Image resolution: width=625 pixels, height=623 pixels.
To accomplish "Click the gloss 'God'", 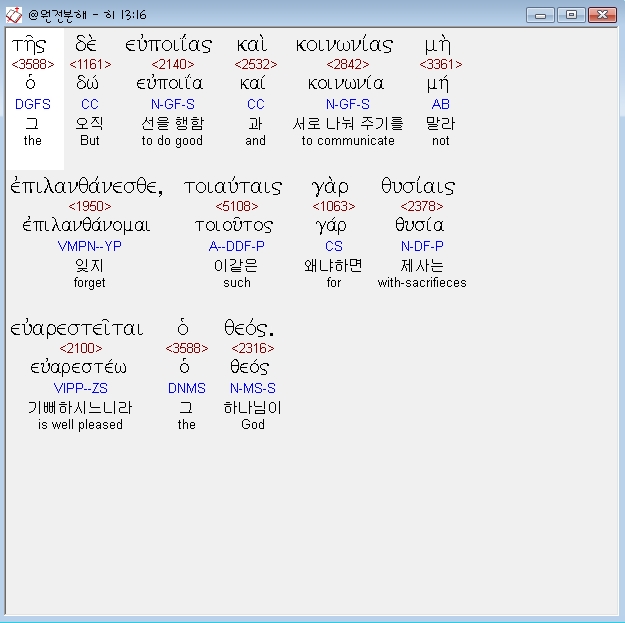I will (x=253, y=425).
